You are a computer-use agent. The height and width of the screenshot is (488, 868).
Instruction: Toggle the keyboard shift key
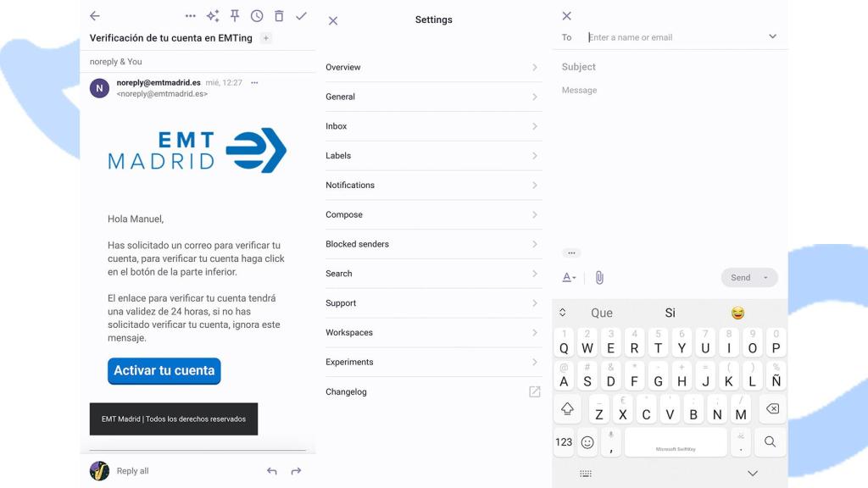(567, 409)
